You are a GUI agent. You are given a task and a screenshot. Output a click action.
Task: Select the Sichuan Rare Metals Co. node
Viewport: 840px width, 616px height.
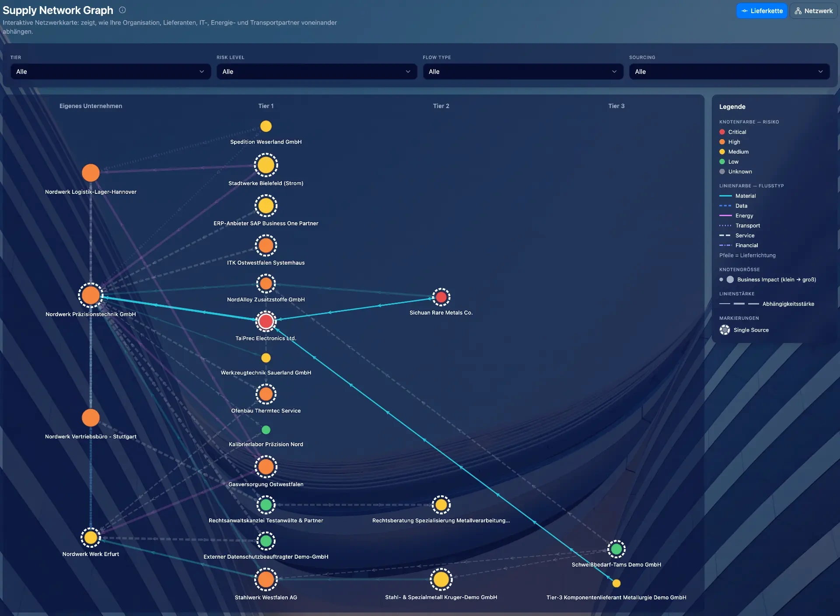coord(441,297)
